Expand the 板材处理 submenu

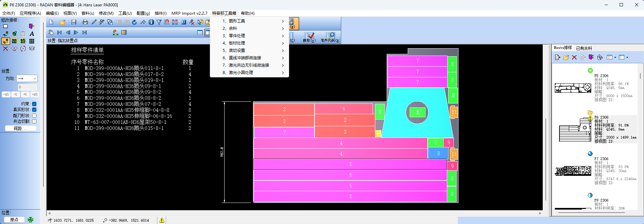click(x=250, y=43)
